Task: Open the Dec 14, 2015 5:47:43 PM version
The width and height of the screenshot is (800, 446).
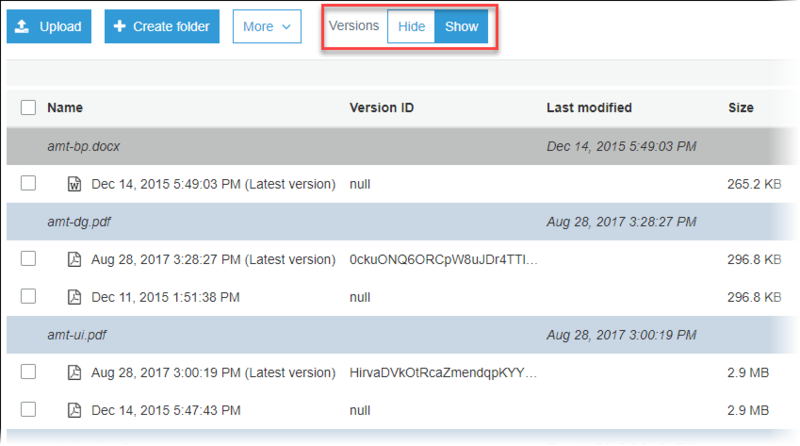Action: click(x=166, y=411)
